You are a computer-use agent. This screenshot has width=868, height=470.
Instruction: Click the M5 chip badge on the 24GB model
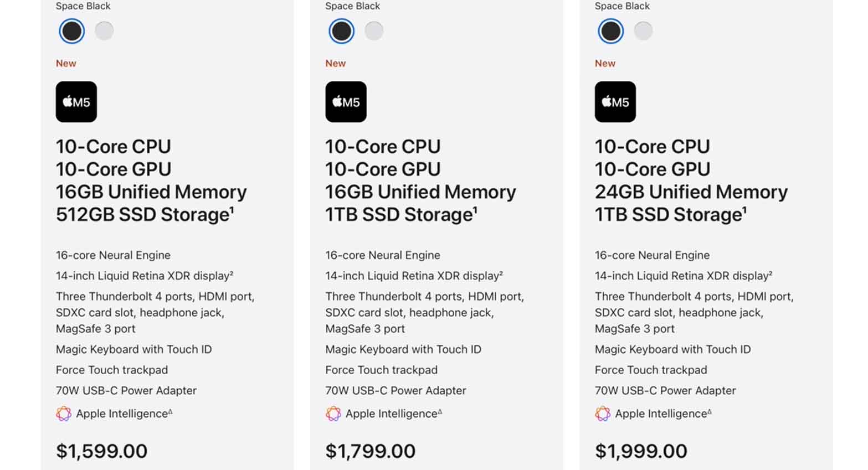pyautogui.click(x=615, y=102)
